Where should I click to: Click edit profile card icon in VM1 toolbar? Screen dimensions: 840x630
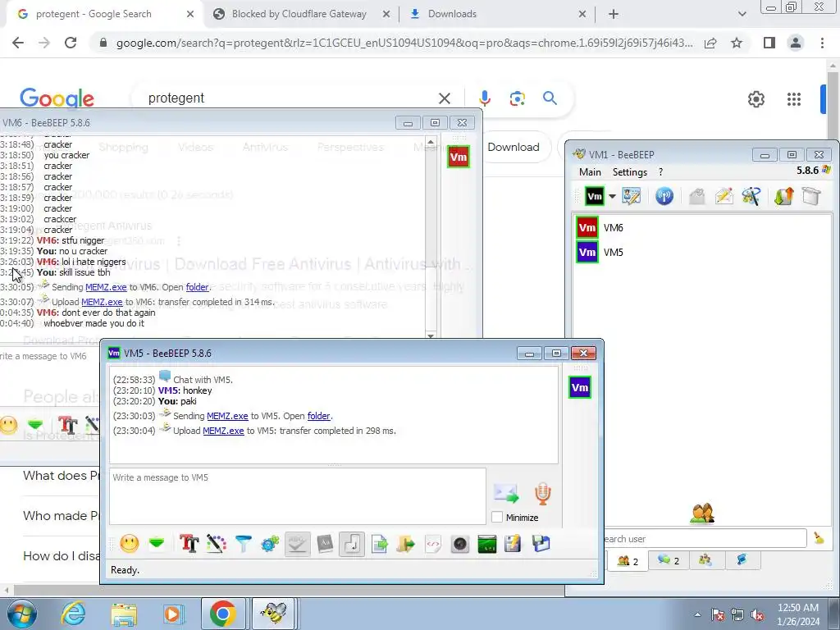[631, 197]
